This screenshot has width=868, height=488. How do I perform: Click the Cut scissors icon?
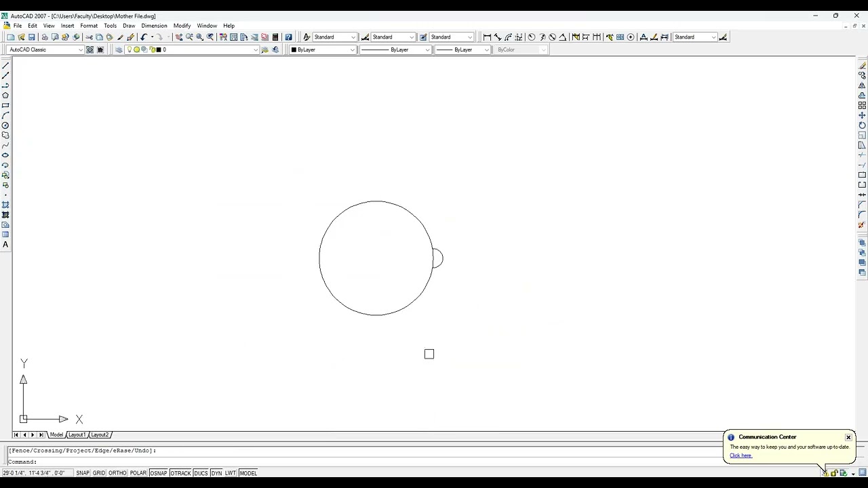(89, 37)
